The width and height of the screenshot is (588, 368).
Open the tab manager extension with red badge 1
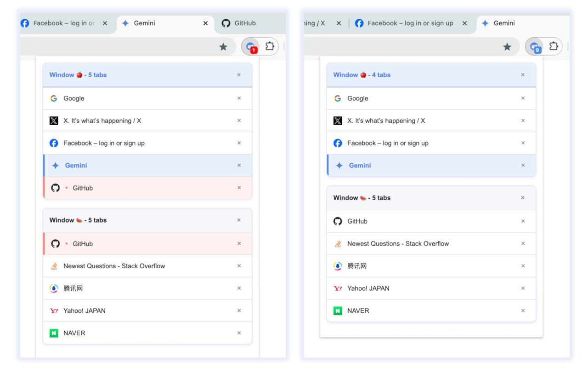(x=251, y=46)
